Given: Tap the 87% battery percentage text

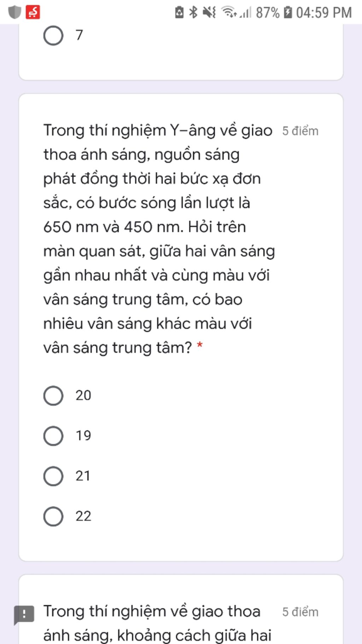Looking at the screenshot, I should (x=268, y=13).
